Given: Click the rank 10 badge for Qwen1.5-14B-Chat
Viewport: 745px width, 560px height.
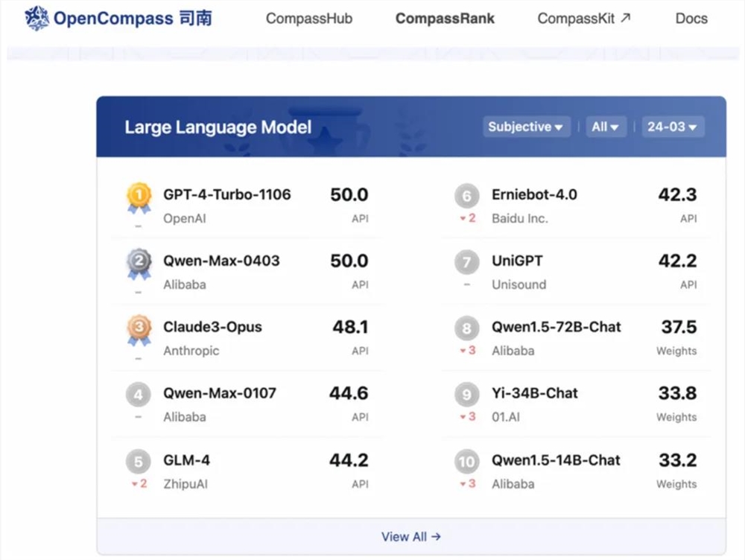Looking at the screenshot, I should coord(466,462).
